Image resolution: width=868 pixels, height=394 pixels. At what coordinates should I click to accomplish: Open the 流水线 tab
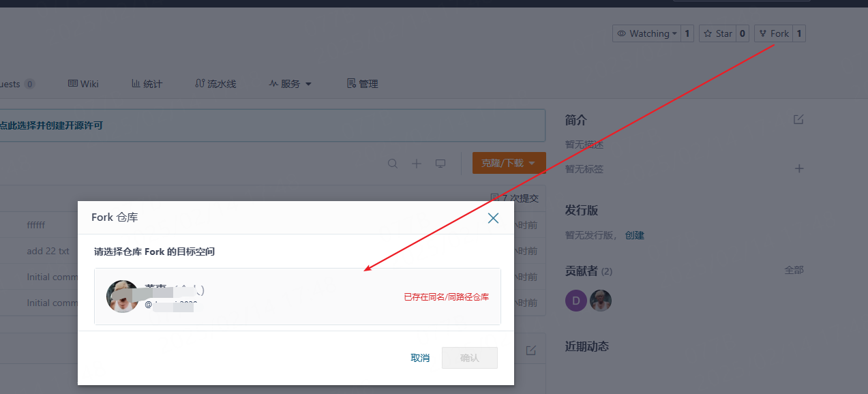215,84
